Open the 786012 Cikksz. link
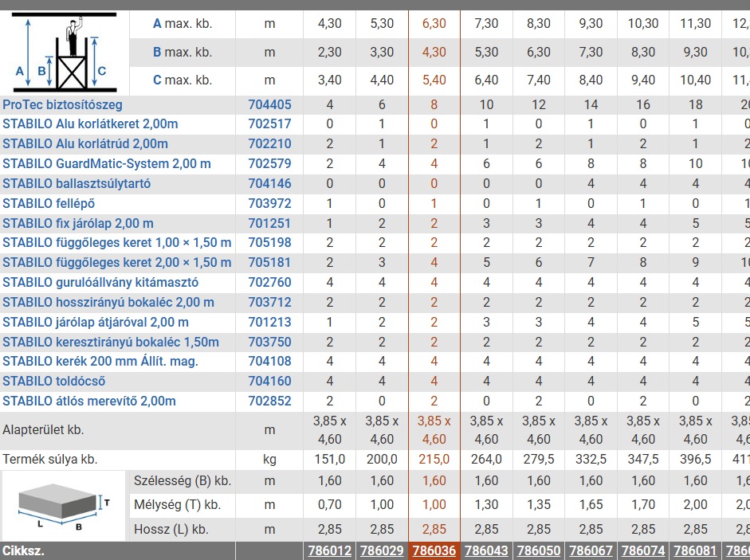The height and width of the screenshot is (560, 750). click(329, 550)
